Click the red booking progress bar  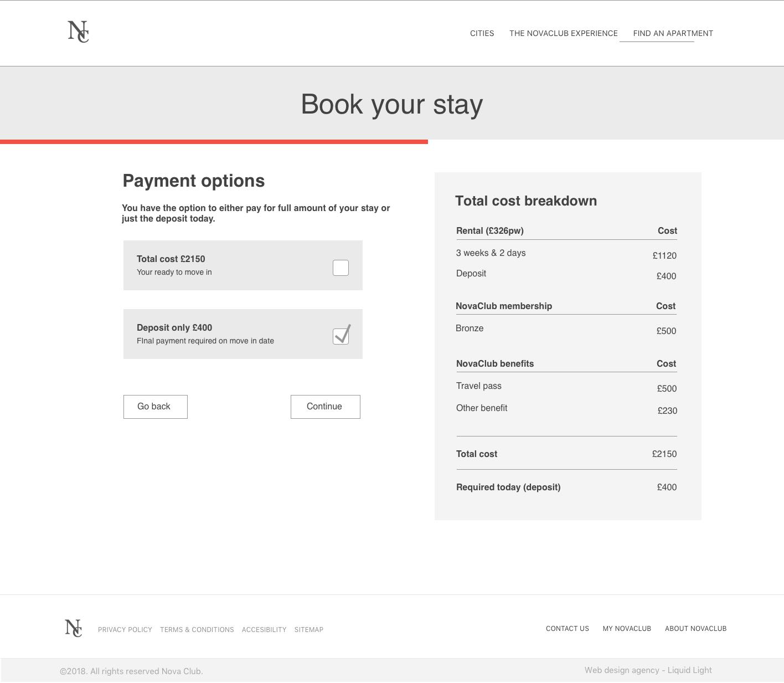click(x=214, y=142)
